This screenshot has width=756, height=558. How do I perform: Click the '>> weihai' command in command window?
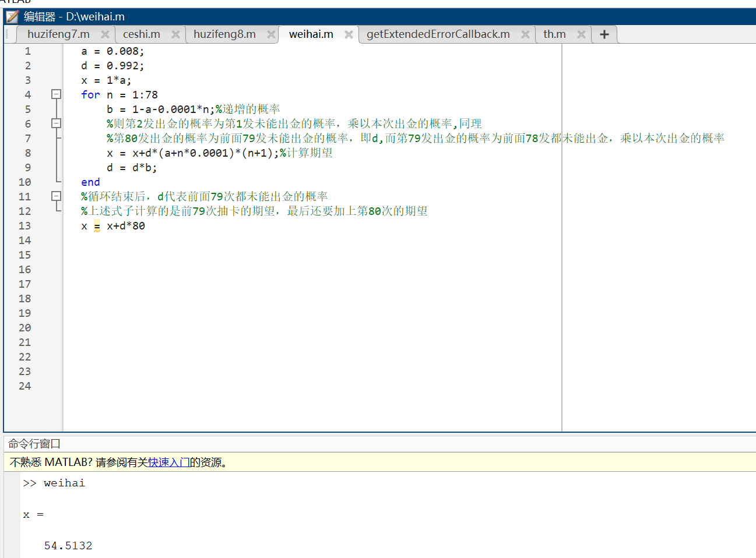click(54, 483)
